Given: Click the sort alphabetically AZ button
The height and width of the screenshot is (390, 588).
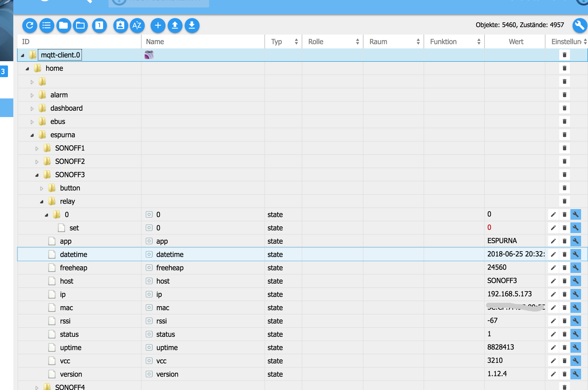Looking at the screenshot, I should (137, 26).
